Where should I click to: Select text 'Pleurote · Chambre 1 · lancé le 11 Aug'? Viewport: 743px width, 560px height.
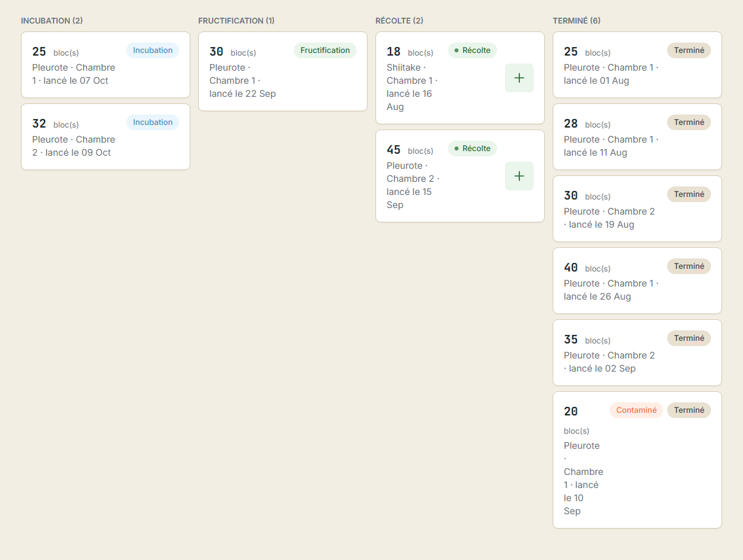[x=612, y=146]
